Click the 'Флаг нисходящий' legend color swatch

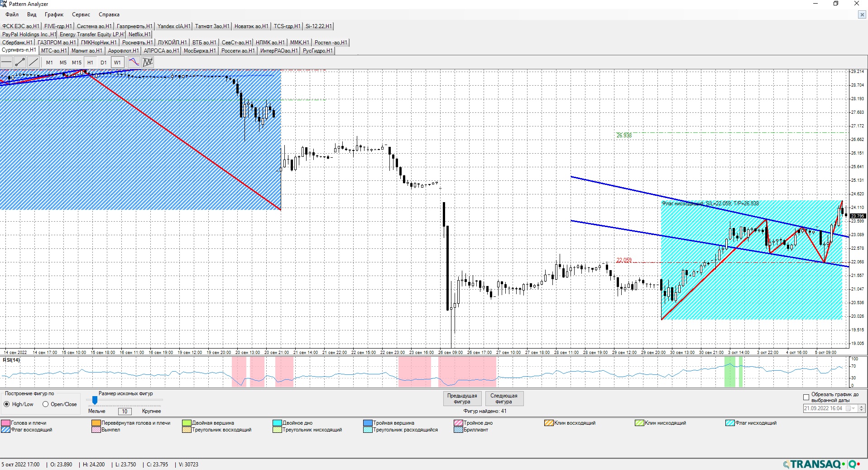729,423
